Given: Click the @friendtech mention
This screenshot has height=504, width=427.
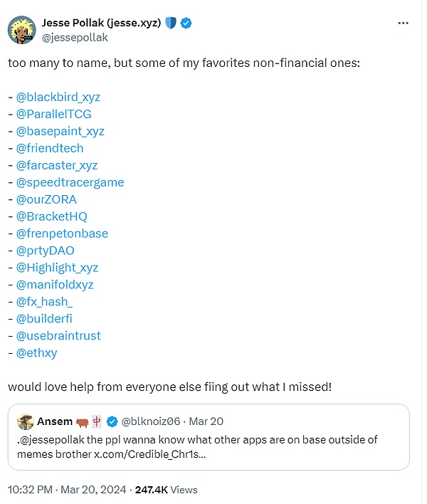Looking at the screenshot, I should [49, 148].
